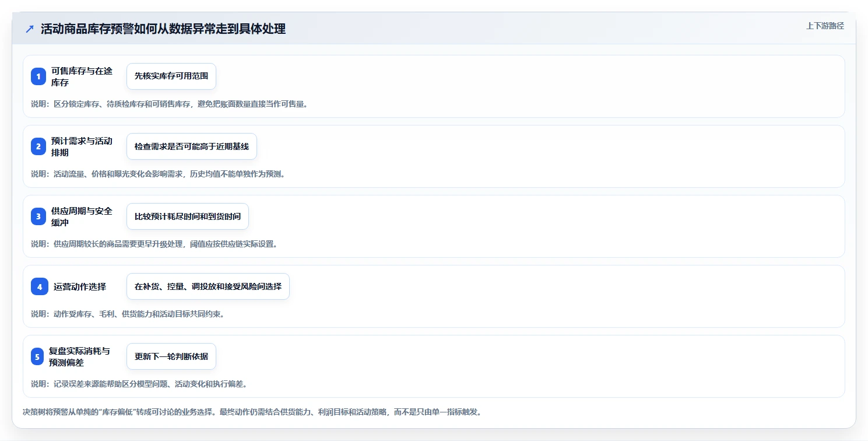Select step number badge 3
Viewport: 868px width, 441px height.
click(x=38, y=216)
